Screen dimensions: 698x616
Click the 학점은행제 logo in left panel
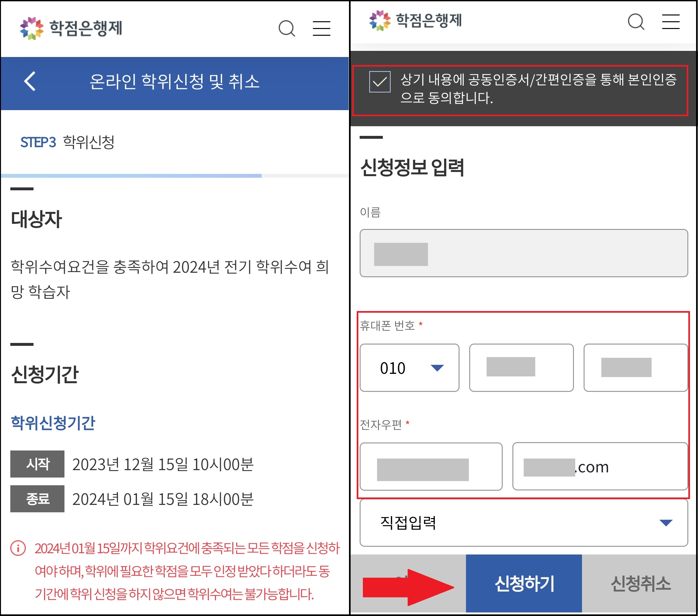pyautogui.click(x=71, y=28)
